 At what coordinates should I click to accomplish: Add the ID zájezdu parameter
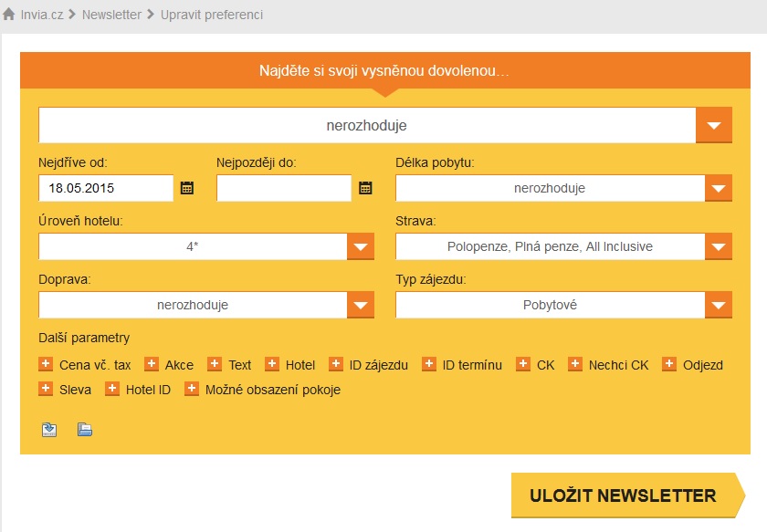[336, 364]
